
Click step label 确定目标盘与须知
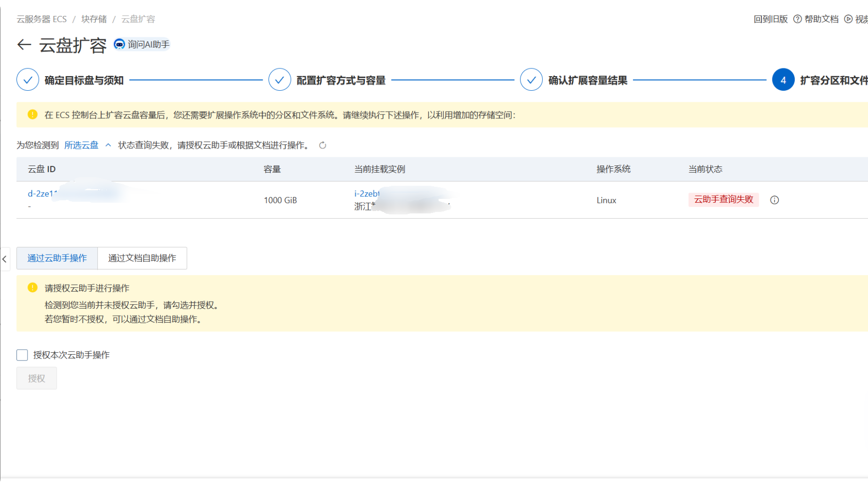84,80
